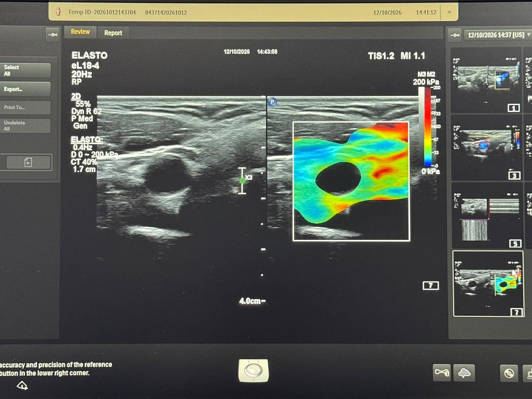Click the Dyn R 62 setting text
Viewport: 532px width, 399px height.
(x=86, y=112)
